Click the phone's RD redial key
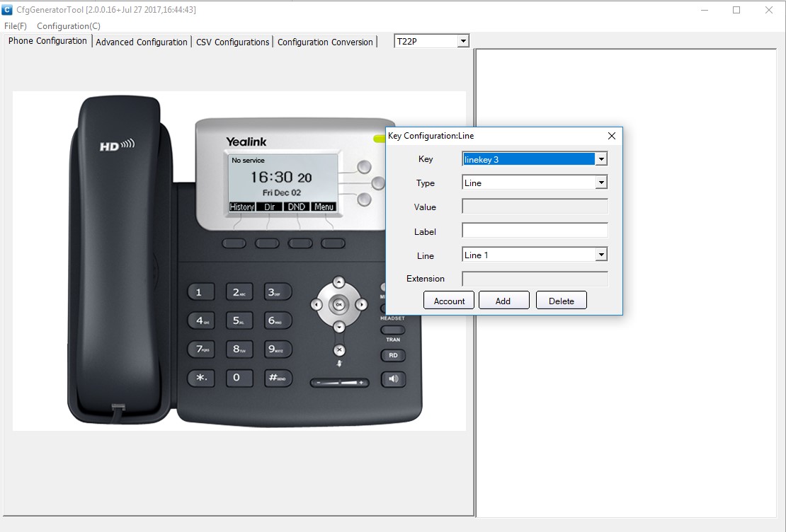 click(x=393, y=355)
